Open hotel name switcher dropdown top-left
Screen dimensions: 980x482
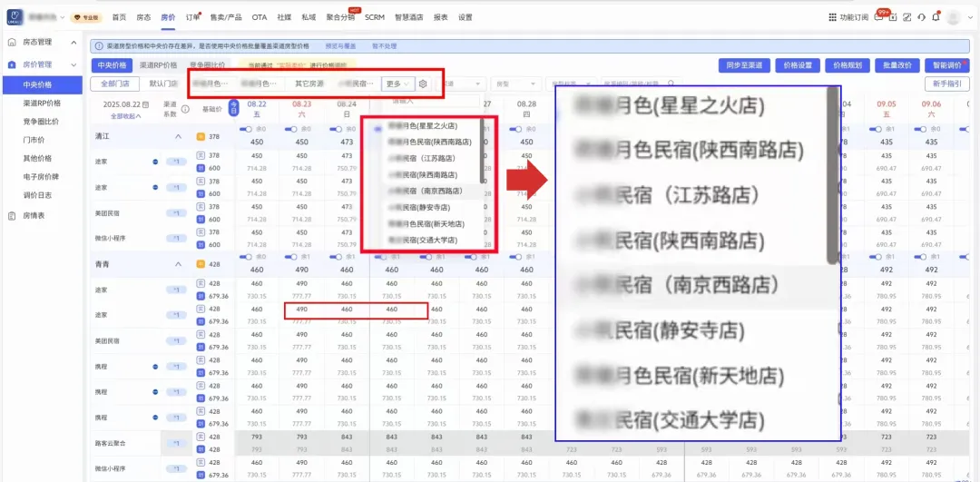(x=62, y=17)
